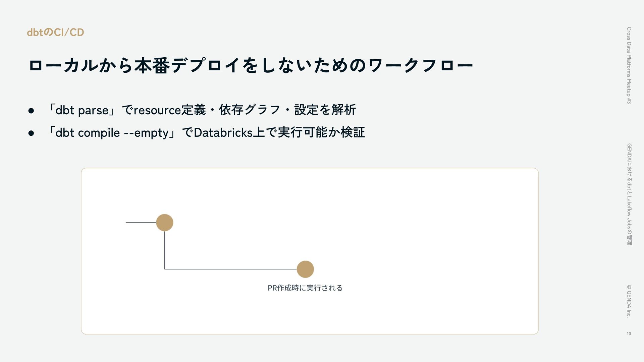The height and width of the screenshot is (362, 644).
Task: Click the word 'resource' in the first bullet
Action: [157, 110]
